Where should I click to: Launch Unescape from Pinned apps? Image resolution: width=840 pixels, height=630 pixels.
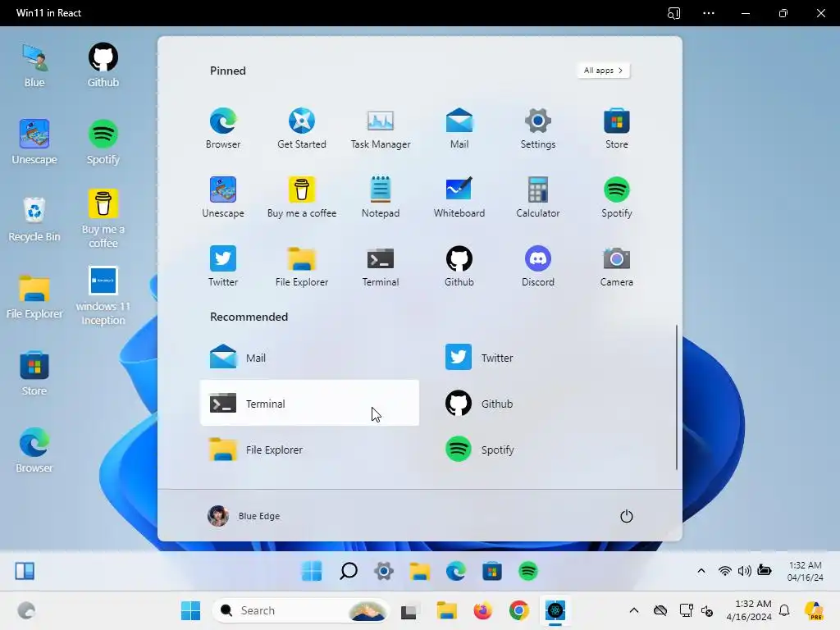[223, 197]
